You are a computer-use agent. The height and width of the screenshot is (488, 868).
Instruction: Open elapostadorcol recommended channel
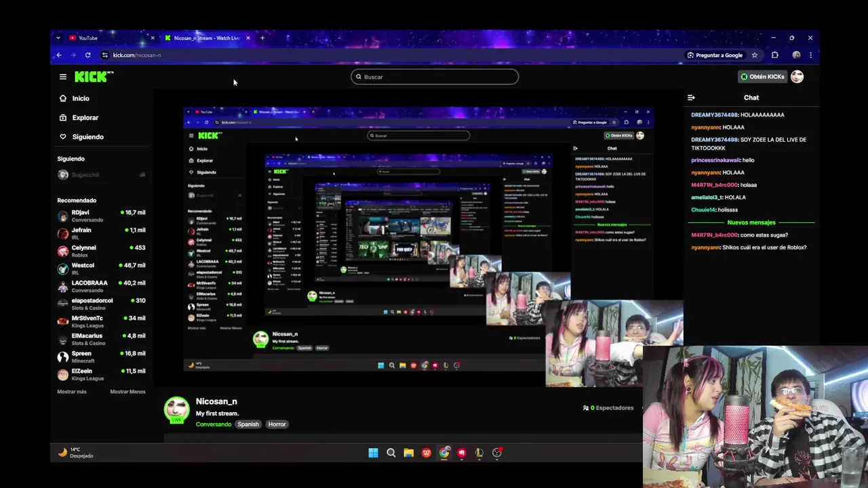(102, 304)
